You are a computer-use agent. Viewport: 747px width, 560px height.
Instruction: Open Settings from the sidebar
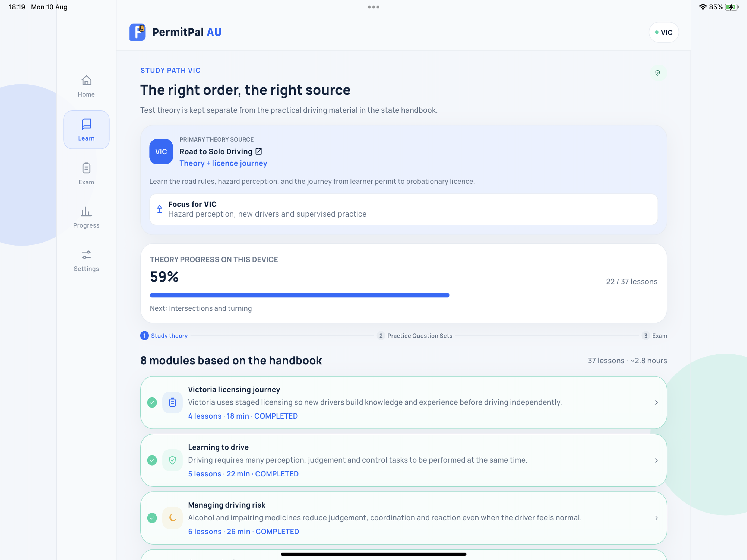pos(86,260)
